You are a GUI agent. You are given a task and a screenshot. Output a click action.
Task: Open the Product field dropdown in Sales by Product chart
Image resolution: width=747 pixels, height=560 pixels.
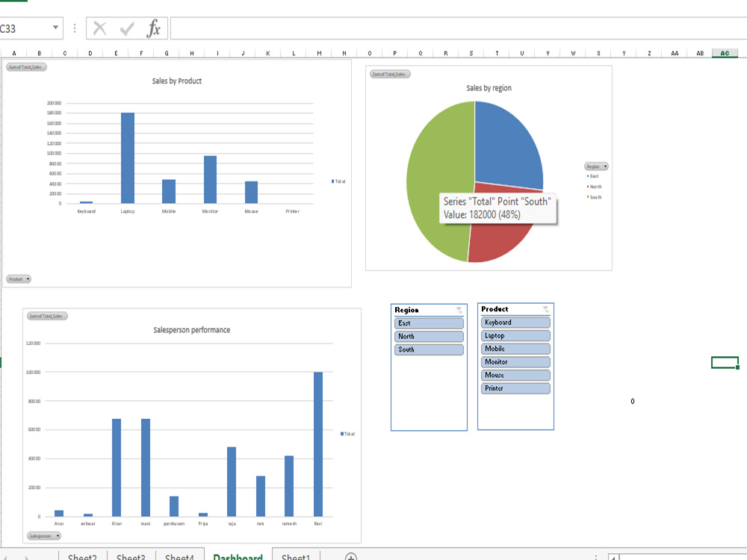point(19,279)
